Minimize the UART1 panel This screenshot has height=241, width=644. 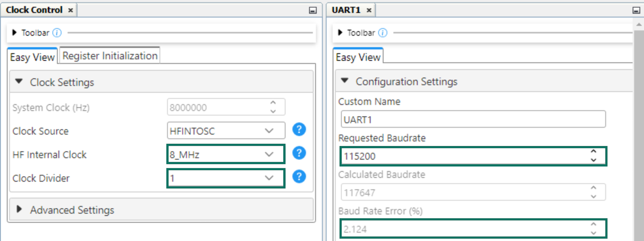(636, 10)
